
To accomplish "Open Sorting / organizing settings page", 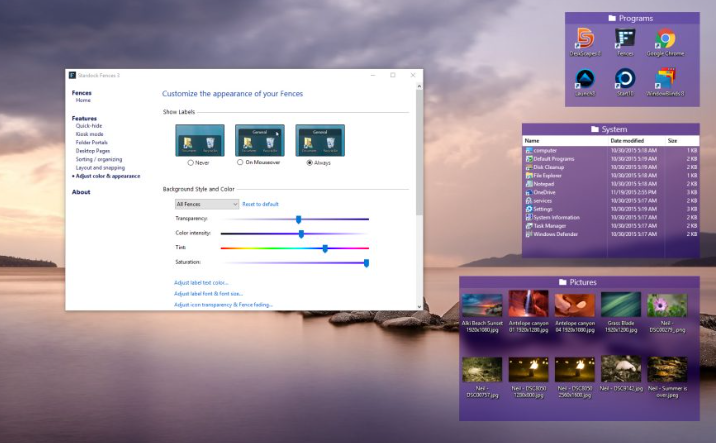I will pos(99,159).
